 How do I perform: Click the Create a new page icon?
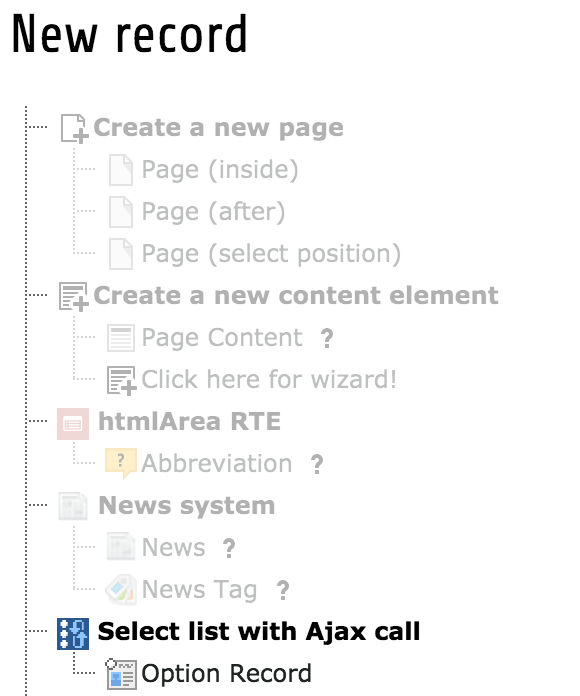coord(74,128)
